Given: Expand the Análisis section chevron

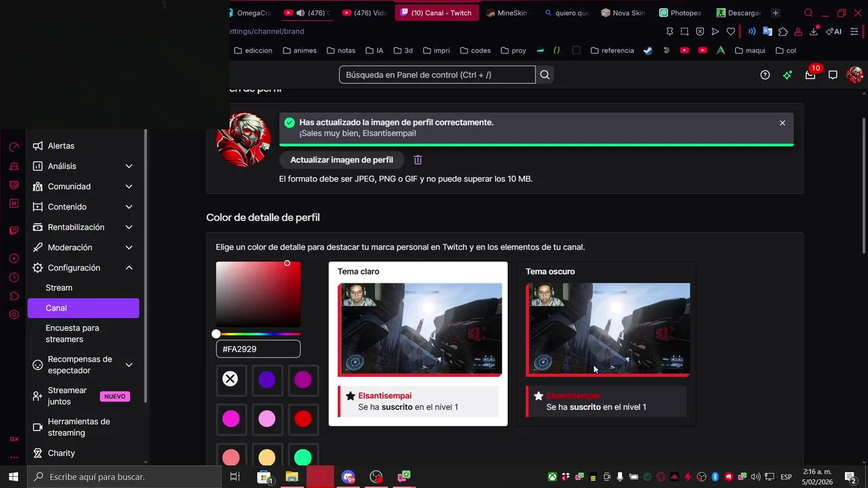Looking at the screenshot, I should (129, 166).
